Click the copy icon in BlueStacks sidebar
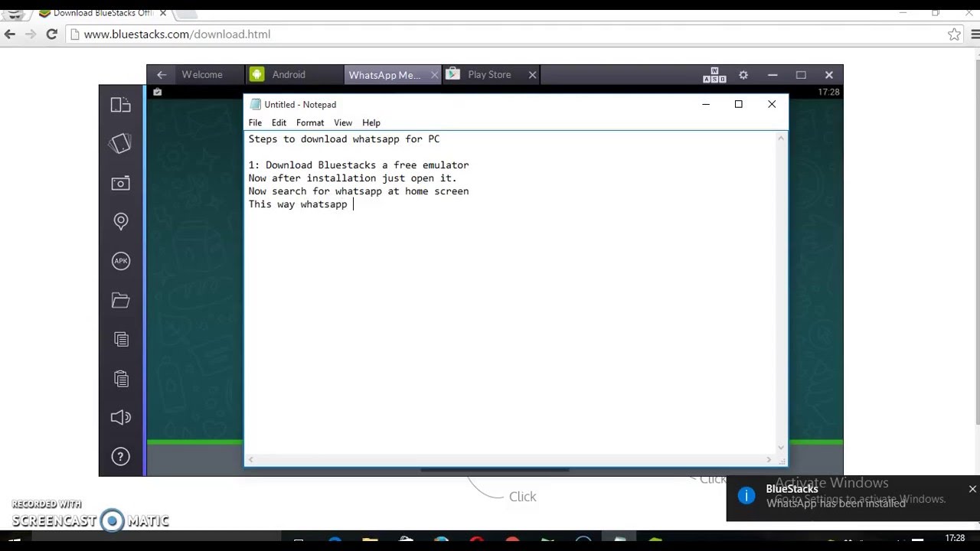Image resolution: width=980 pixels, height=551 pixels. point(120,339)
